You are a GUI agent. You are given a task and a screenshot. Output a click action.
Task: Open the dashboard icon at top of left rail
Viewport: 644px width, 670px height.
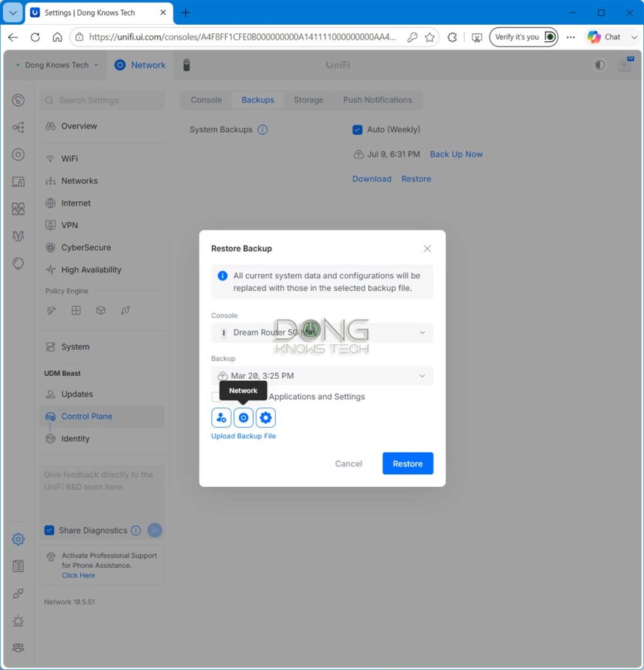[x=18, y=100]
